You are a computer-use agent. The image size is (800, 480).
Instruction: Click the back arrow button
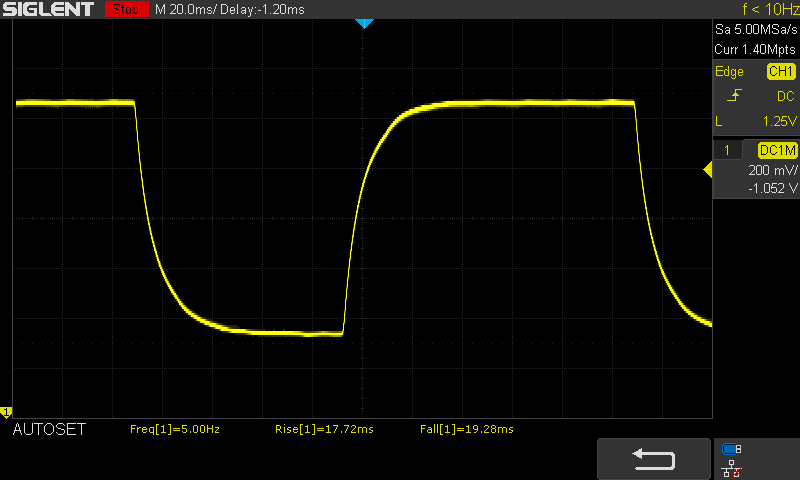pos(654,459)
